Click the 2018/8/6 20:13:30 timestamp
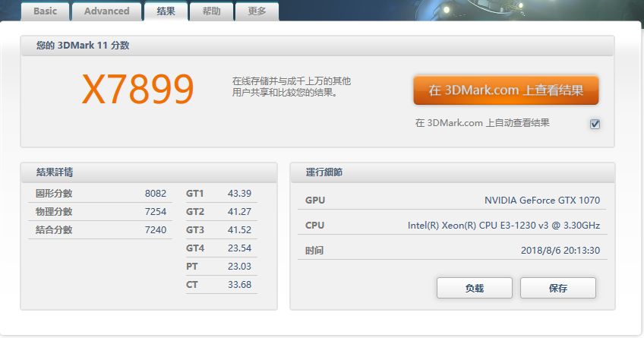Screen dimensions: 644x338 (560, 250)
